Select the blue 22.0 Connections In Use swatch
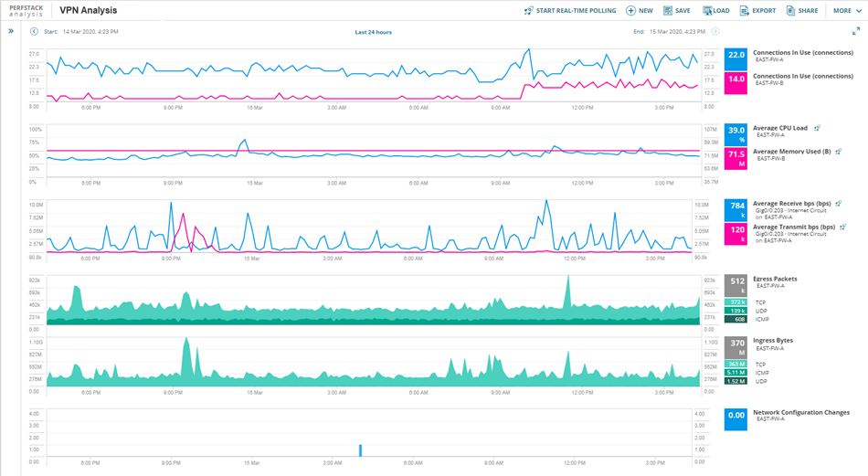The height and width of the screenshot is (476, 868). pos(736,59)
